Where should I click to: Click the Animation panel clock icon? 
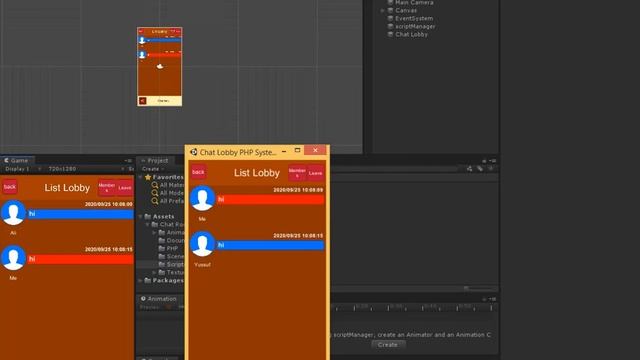coord(143,299)
